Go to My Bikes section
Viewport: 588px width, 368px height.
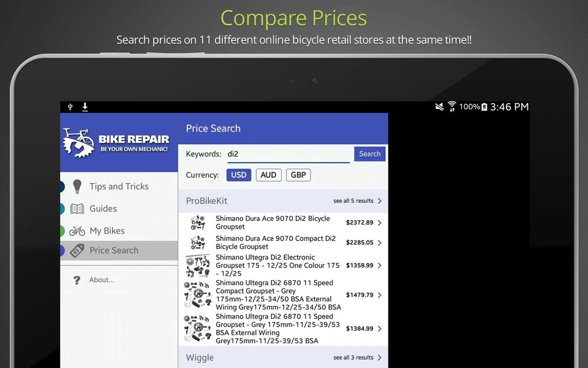click(119, 231)
